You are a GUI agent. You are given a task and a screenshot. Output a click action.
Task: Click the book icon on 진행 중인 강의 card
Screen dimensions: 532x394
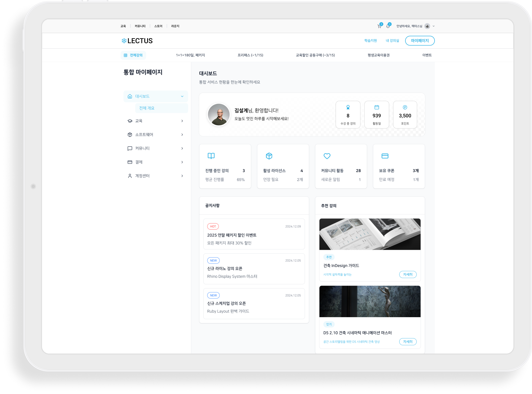point(211,156)
